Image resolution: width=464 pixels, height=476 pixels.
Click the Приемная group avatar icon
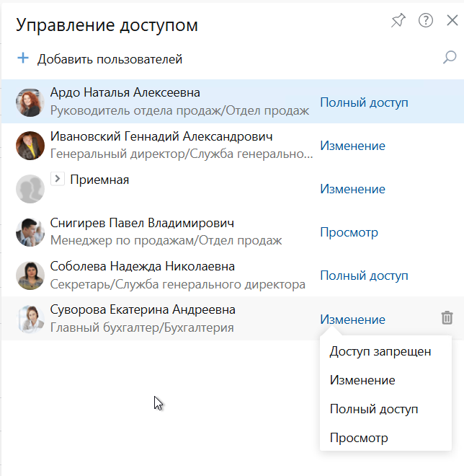pos(30,189)
